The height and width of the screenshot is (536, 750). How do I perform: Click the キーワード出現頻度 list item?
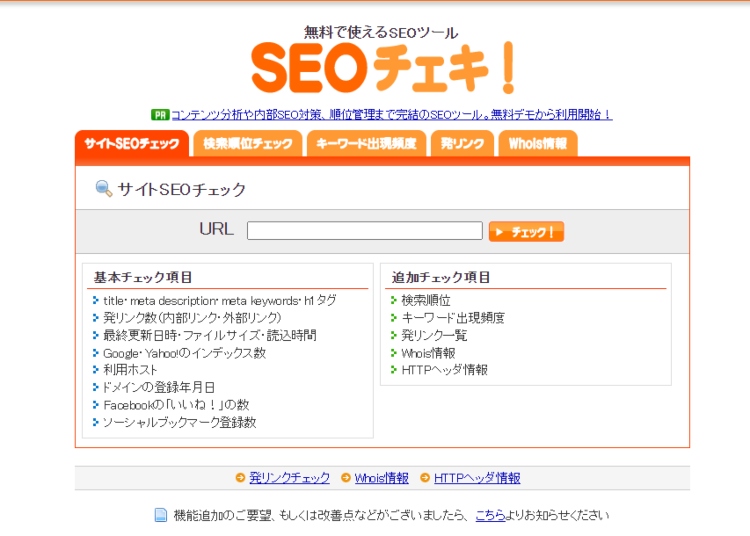click(x=453, y=318)
